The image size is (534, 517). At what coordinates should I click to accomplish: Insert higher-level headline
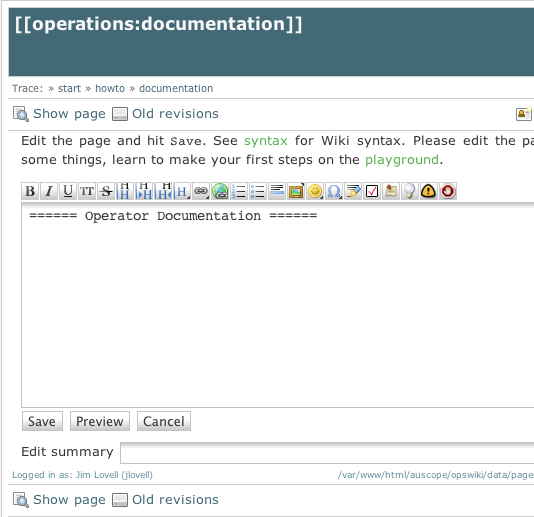coord(163,191)
